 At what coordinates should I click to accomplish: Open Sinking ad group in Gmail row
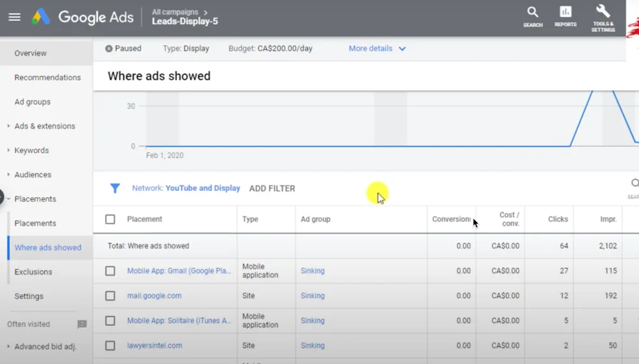(312, 271)
